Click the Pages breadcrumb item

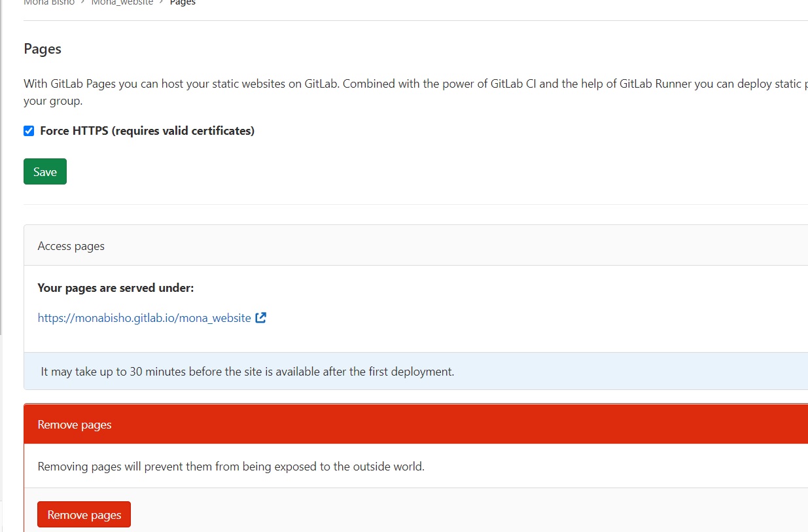coord(183,3)
